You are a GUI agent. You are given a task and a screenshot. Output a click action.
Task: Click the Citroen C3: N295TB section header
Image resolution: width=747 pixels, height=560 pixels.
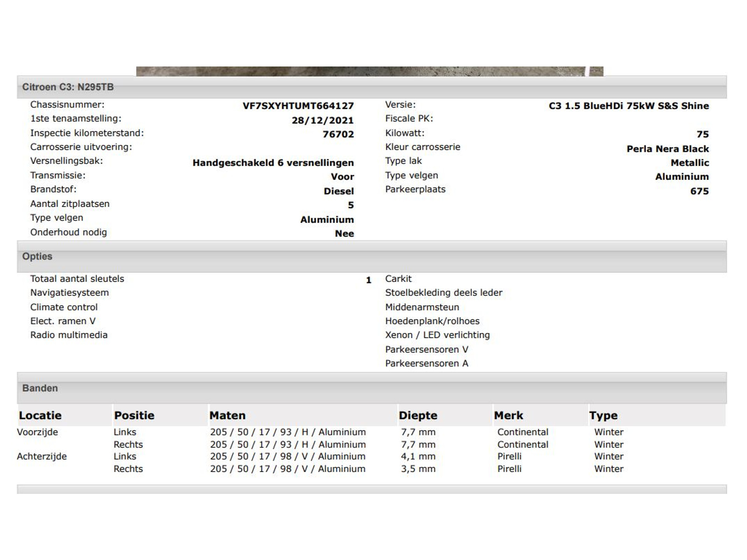coord(68,87)
